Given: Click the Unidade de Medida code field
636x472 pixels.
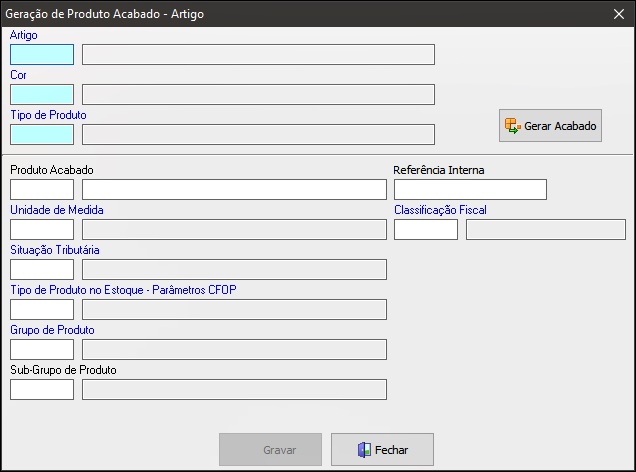Looking at the screenshot, I should pos(42,230).
